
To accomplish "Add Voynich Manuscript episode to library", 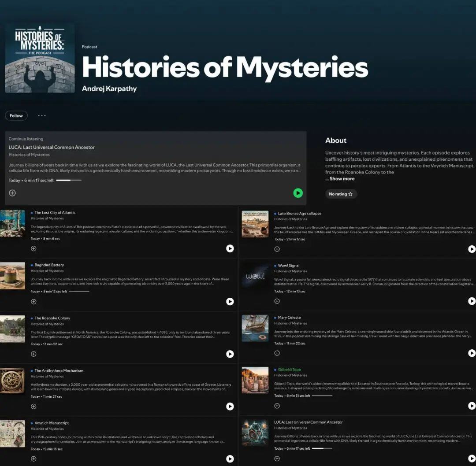I will coord(33,459).
